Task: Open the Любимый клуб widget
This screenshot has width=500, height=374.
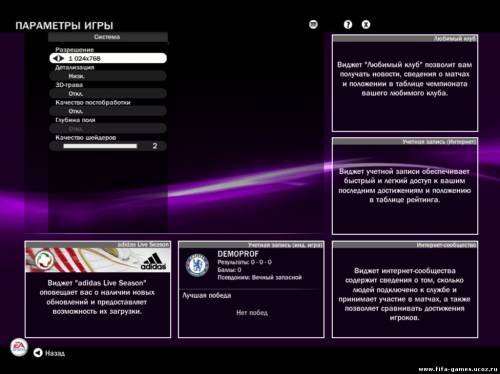Action: click(405, 83)
